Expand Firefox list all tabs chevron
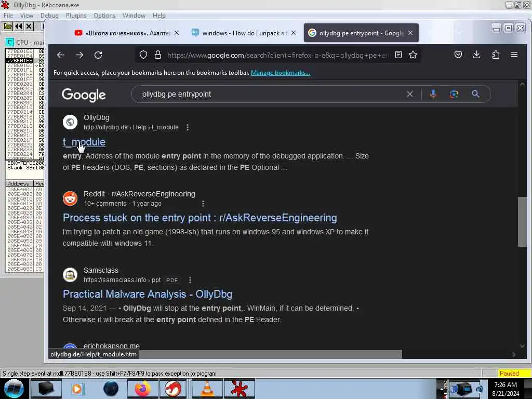The width and height of the screenshot is (532, 399). [459, 33]
